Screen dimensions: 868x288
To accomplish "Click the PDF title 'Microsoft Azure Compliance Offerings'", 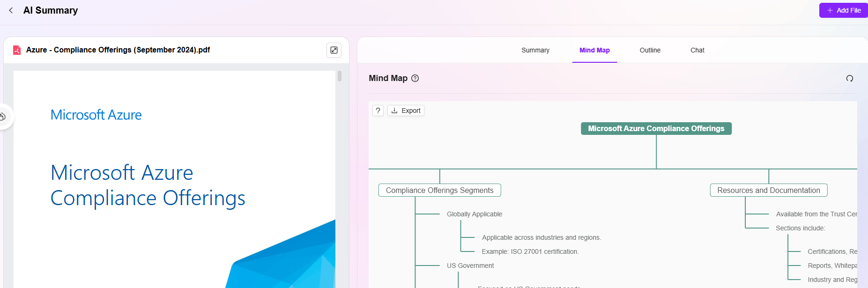I will point(148,185).
